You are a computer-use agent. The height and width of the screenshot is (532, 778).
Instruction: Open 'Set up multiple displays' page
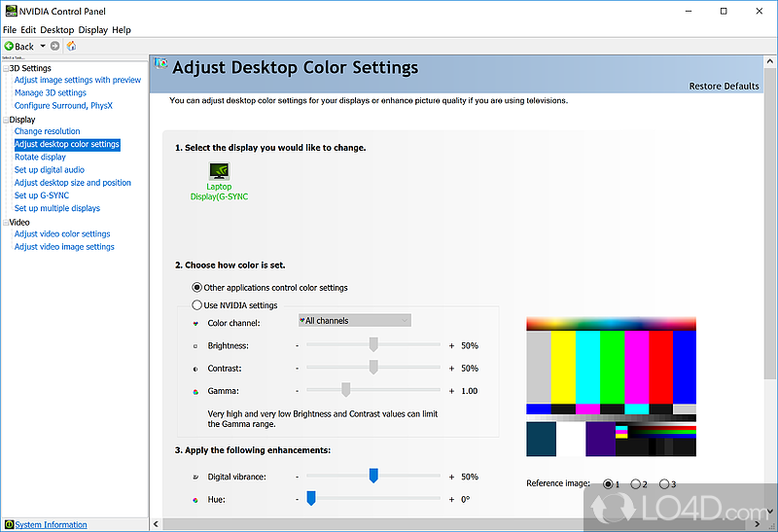pos(57,208)
